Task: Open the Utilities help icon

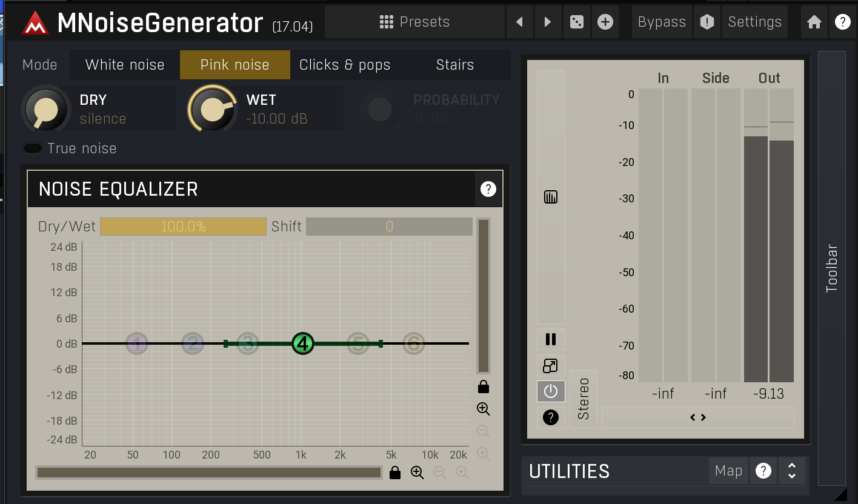Action: 763,471
